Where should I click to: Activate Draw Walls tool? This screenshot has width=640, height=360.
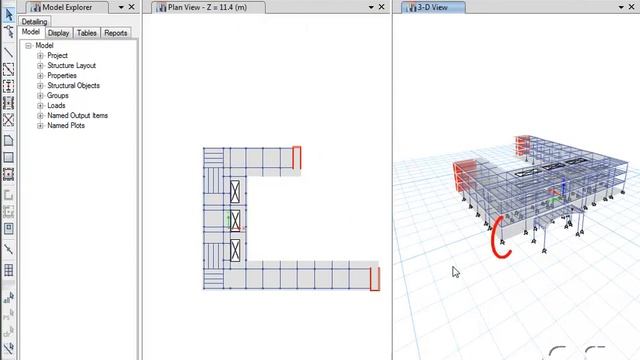(9, 195)
